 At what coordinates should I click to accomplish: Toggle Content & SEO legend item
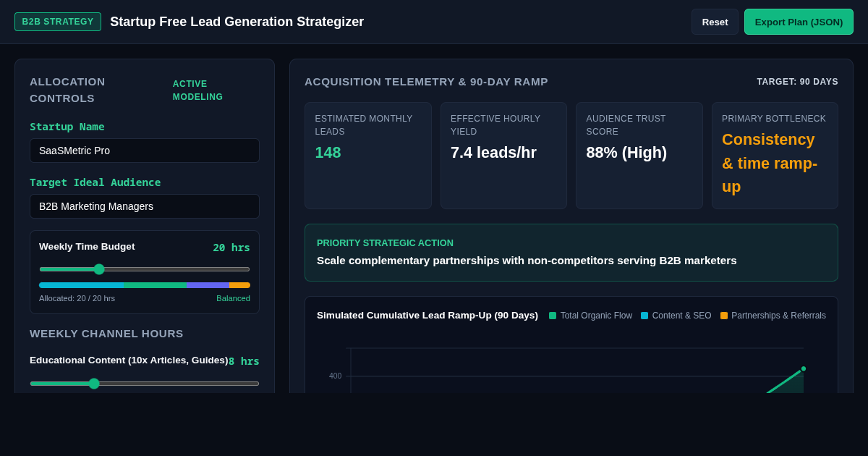pyautogui.click(x=676, y=316)
